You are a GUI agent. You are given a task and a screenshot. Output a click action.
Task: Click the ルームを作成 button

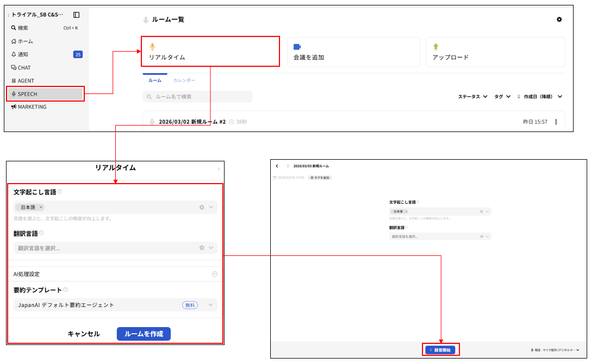[144, 334]
